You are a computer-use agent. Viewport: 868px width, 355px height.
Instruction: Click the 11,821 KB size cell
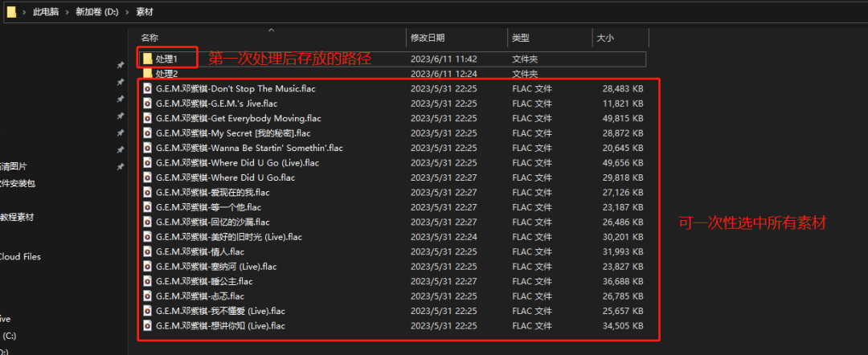623,104
